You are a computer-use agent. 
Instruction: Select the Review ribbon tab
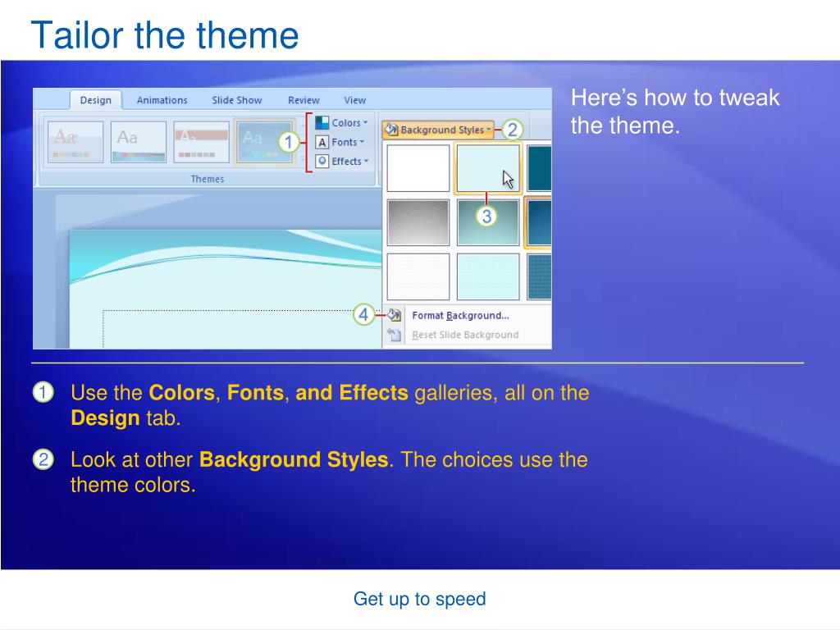point(304,100)
